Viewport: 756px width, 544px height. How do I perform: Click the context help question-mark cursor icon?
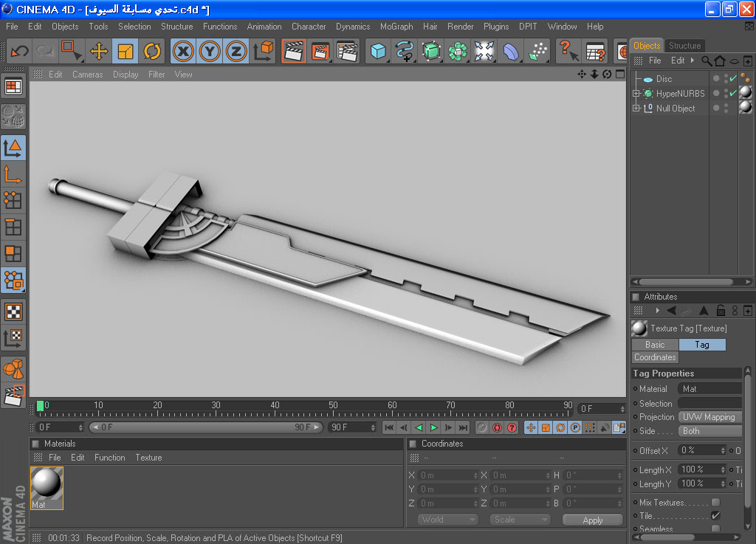568,51
